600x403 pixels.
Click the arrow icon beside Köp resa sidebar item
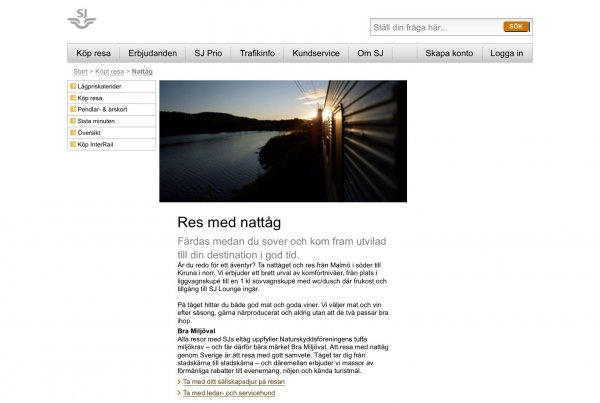coord(73,99)
